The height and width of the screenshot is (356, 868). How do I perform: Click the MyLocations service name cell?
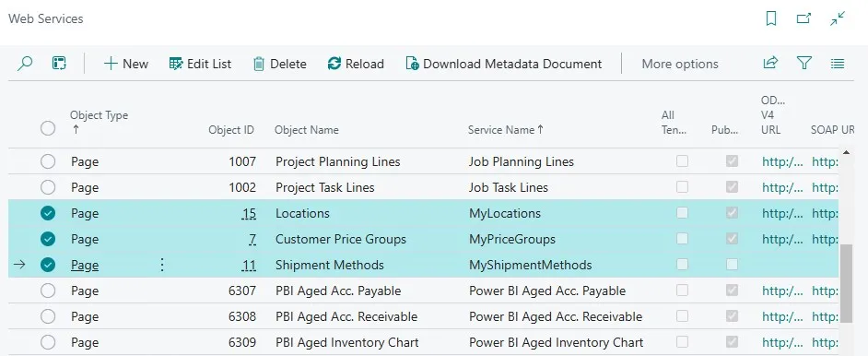tap(505, 213)
